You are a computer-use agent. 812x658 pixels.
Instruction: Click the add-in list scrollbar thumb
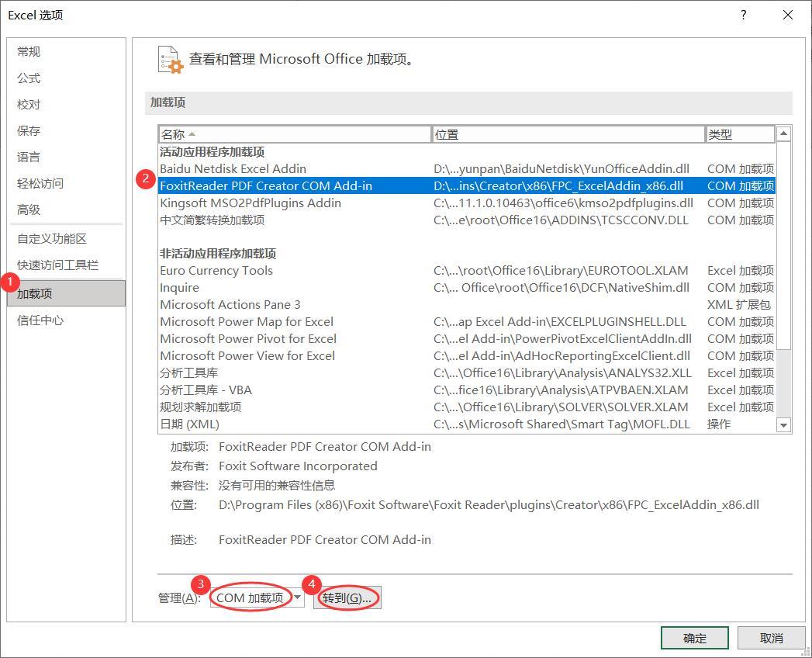[783, 245]
